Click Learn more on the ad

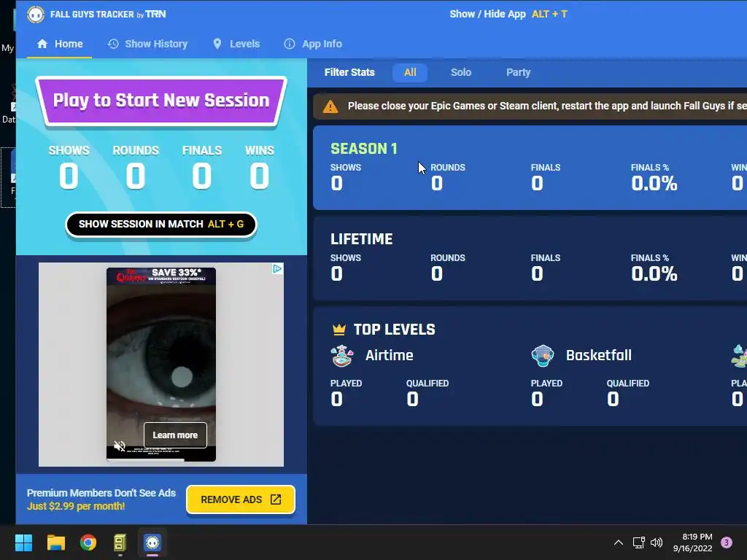coord(175,435)
